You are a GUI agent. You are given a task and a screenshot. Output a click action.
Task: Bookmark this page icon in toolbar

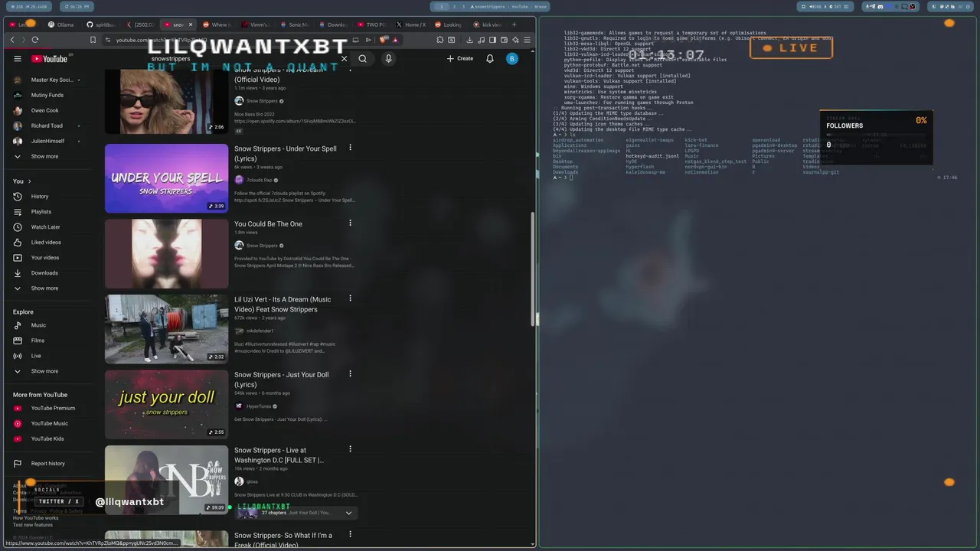coord(93,40)
